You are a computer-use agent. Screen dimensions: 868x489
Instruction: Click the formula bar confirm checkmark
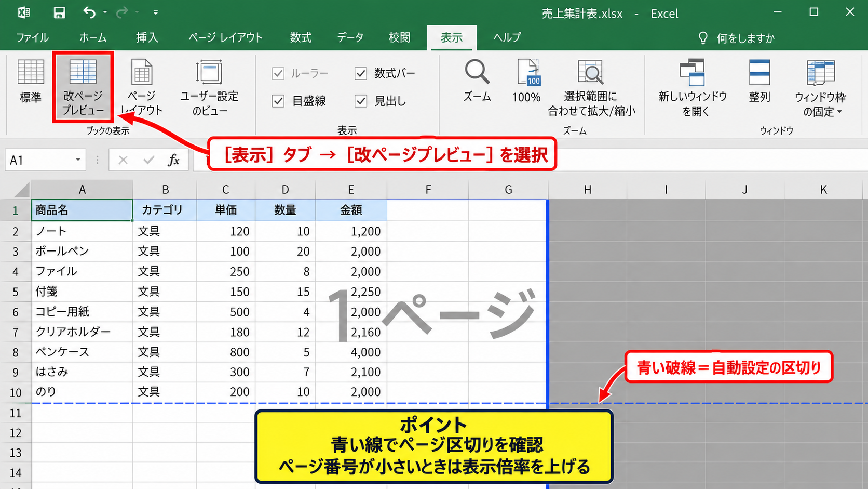(x=149, y=160)
